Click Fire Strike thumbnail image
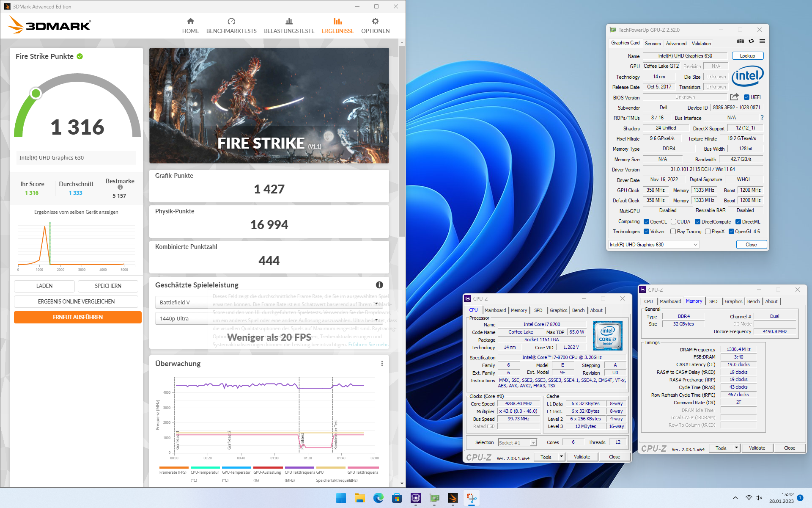Viewport: 812px width, 508px height. pyautogui.click(x=269, y=105)
